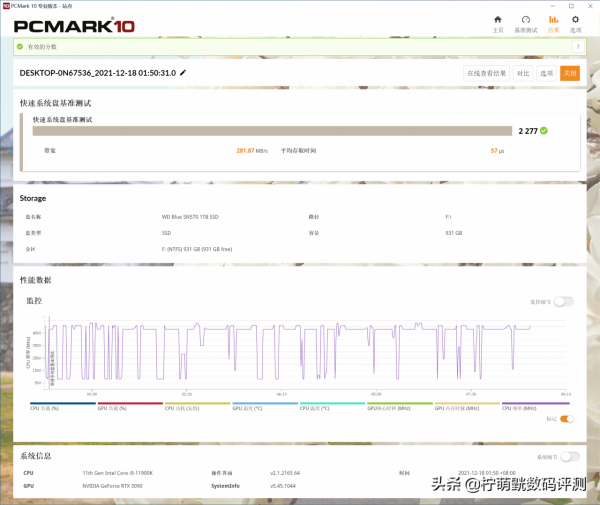Select the GPU temperature legend item
This screenshot has height=505, width=600.
265,406
